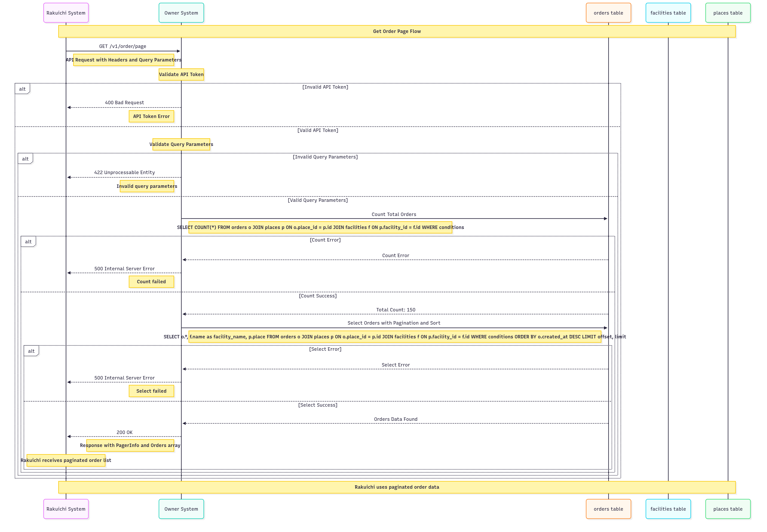The height and width of the screenshot is (532, 767).
Task: Click the 200 OK message label
Action: point(124,432)
